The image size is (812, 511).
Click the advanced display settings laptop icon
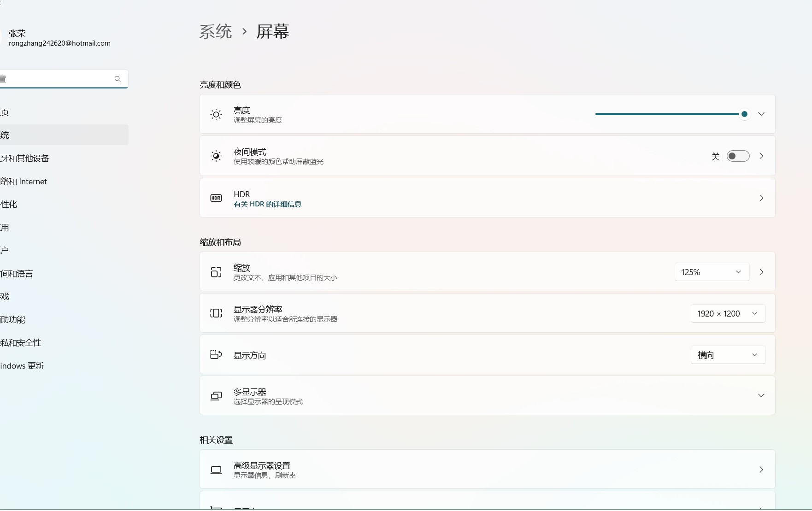tap(216, 470)
